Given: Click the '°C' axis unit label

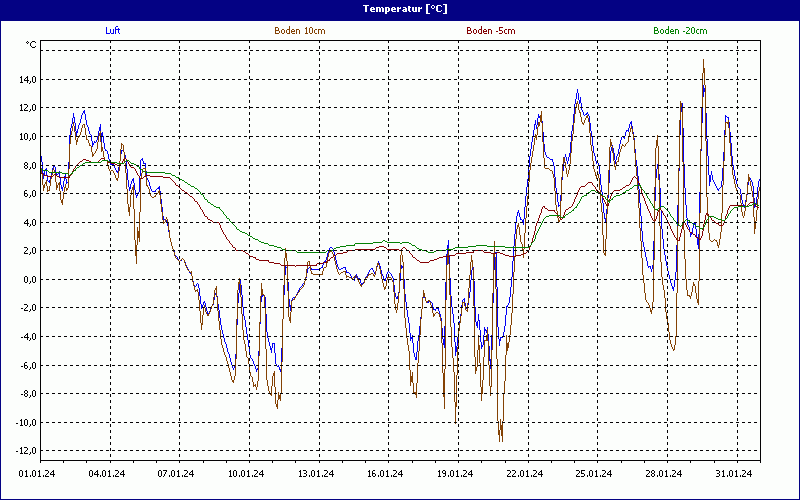Looking at the screenshot, I should [31, 45].
